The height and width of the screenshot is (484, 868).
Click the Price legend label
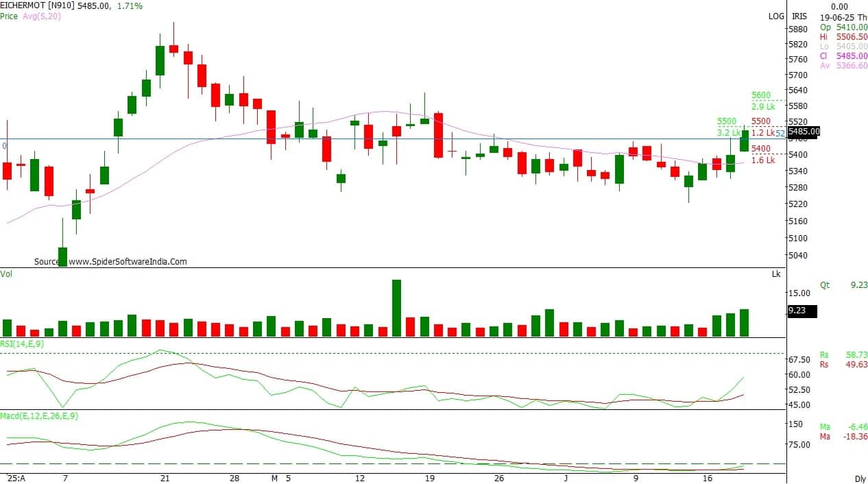[9, 16]
